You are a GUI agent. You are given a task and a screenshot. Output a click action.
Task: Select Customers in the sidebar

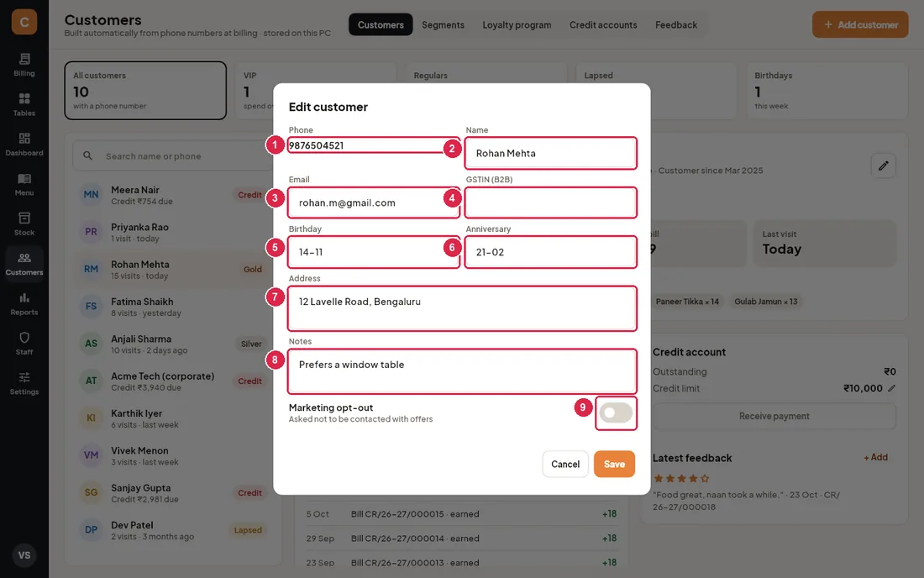click(24, 264)
